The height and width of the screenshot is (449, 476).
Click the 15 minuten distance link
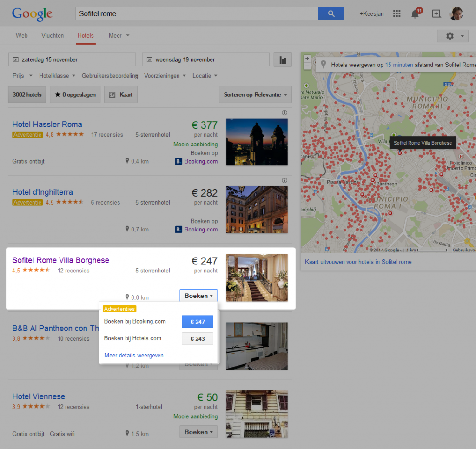pyautogui.click(x=399, y=65)
